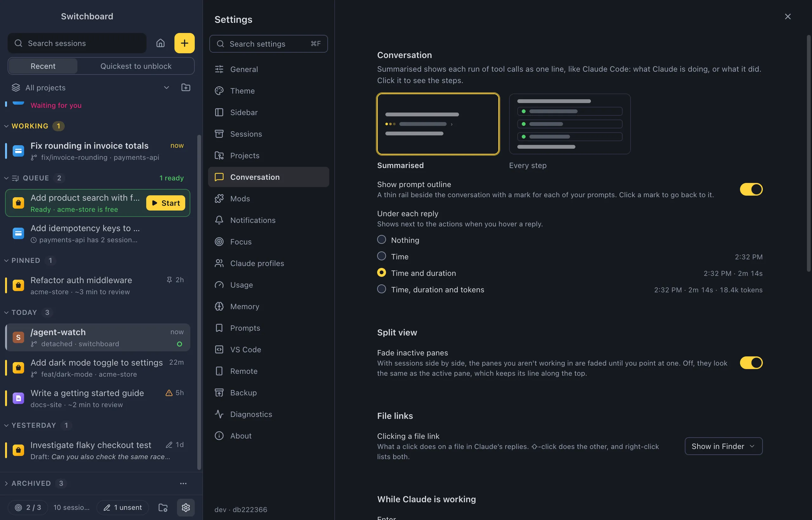Image resolution: width=812 pixels, height=520 pixels.
Task: Click the 1 unsent button
Action: point(123,507)
